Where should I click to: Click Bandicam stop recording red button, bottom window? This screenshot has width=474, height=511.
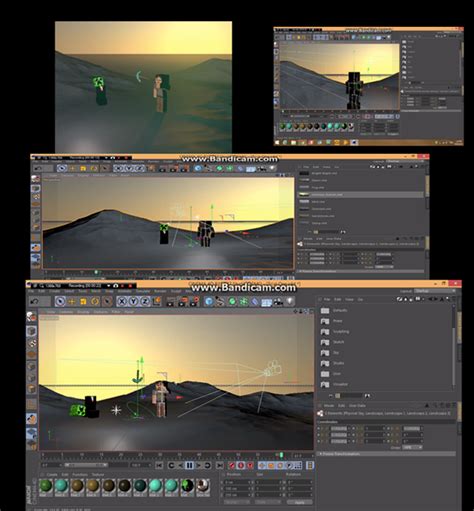coord(130,286)
